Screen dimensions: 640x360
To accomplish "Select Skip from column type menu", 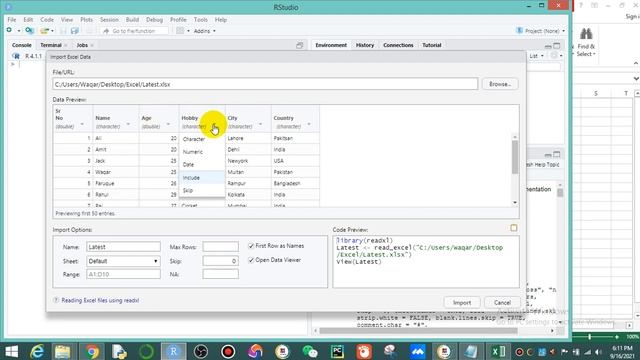I will coord(202,191).
